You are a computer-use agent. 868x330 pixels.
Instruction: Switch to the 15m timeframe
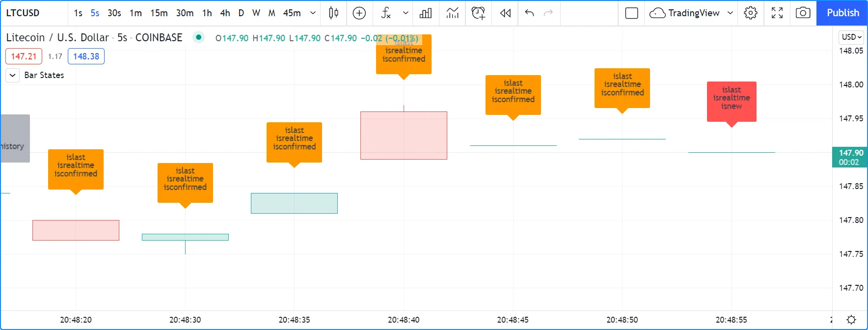159,13
